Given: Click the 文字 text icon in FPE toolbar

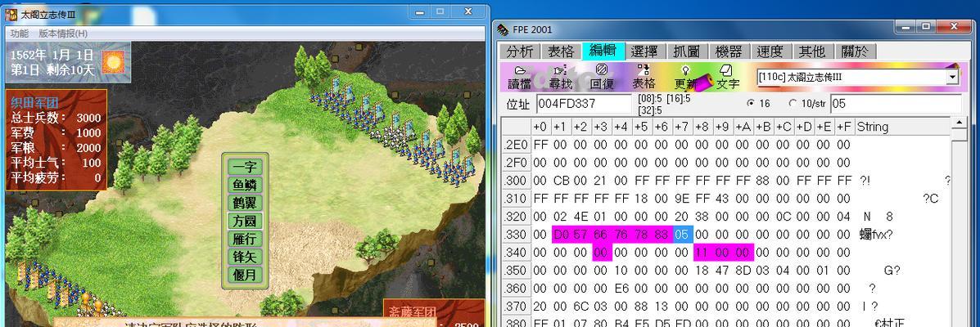Looking at the screenshot, I should [727, 77].
